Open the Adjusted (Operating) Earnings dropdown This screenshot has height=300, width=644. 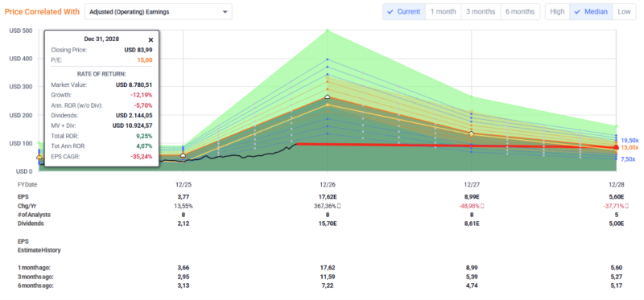pos(158,12)
